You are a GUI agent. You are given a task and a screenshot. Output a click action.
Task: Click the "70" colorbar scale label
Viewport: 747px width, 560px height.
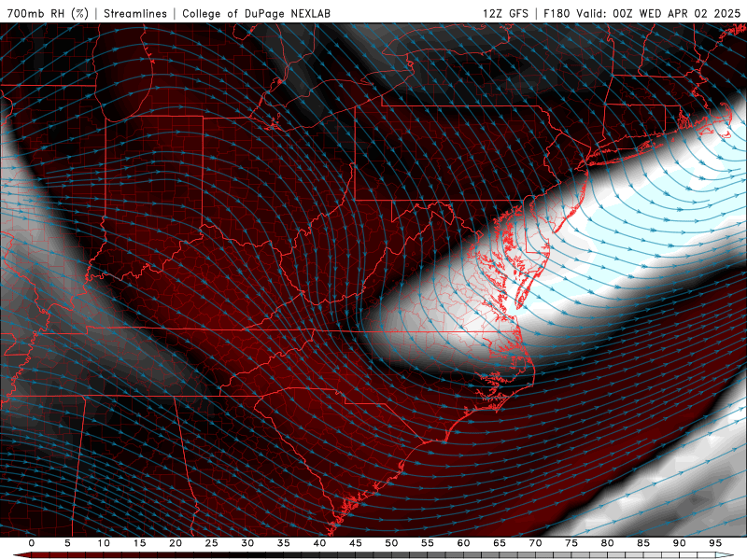tap(535, 543)
